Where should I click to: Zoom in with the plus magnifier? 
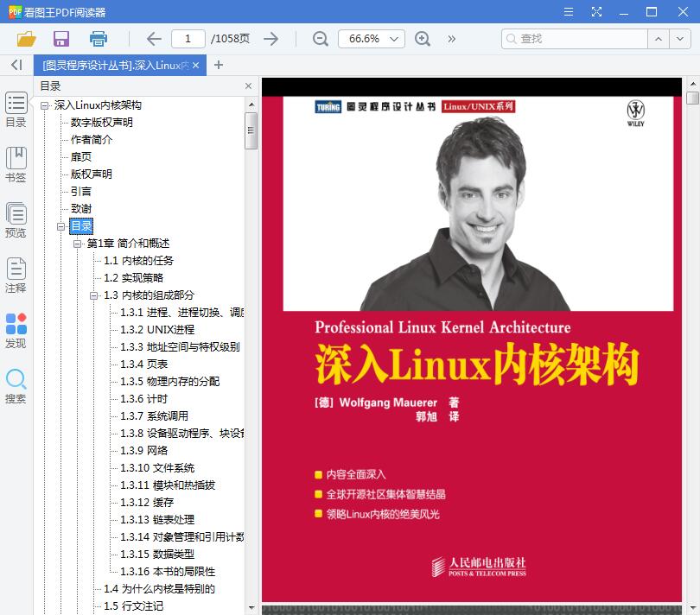pyautogui.click(x=423, y=39)
